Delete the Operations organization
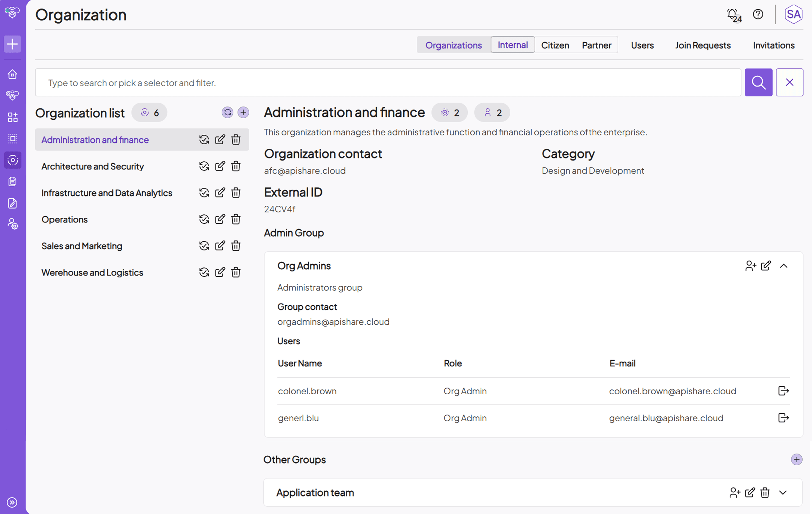The height and width of the screenshot is (514, 812). 236,219
